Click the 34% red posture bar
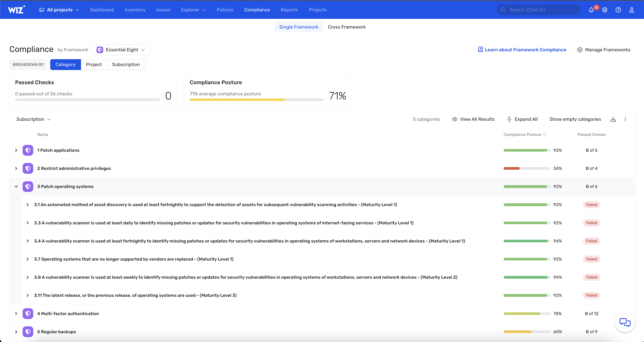Image resolution: width=644 pixels, height=342 pixels. click(527, 169)
